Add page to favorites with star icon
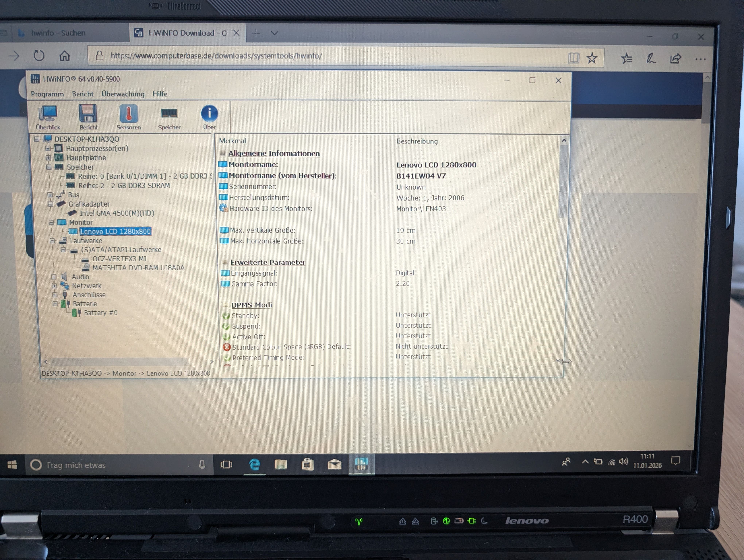 click(x=592, y=58)
